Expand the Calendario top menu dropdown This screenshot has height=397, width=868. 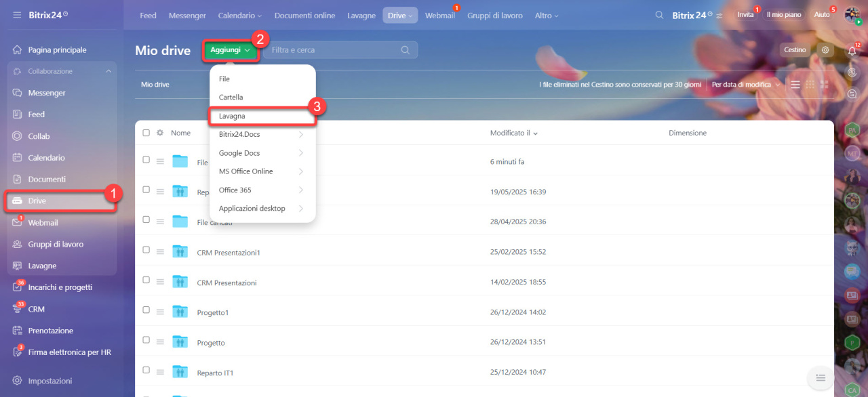point(240,15)
